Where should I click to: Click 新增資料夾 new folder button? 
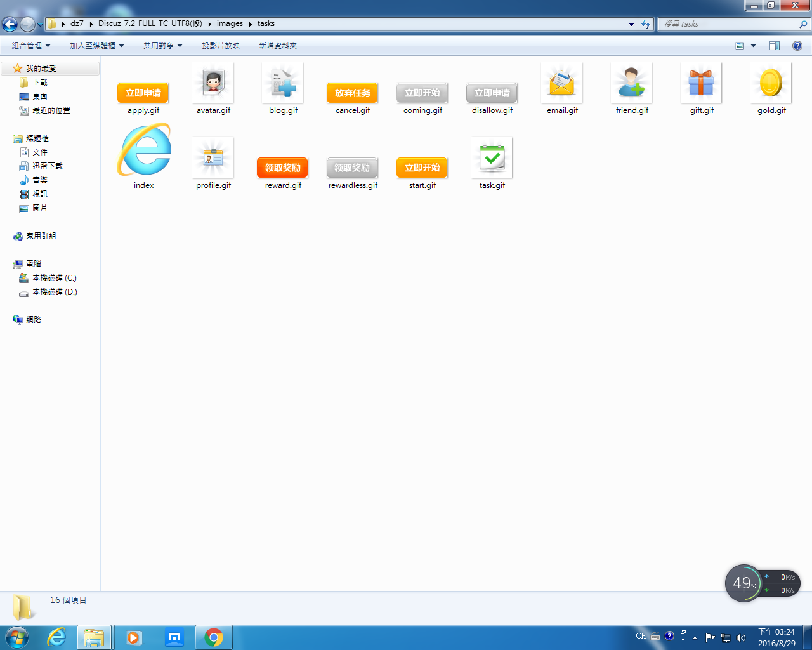[277, 46]
